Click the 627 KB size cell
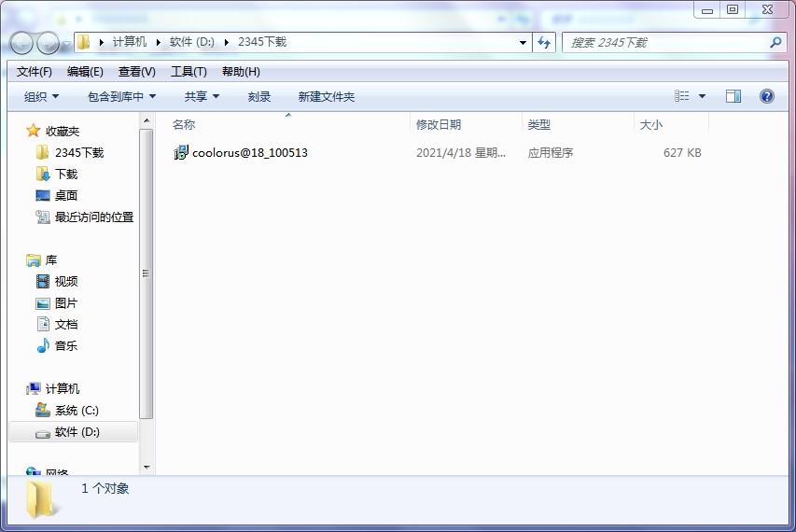 [x=682, y=152]
